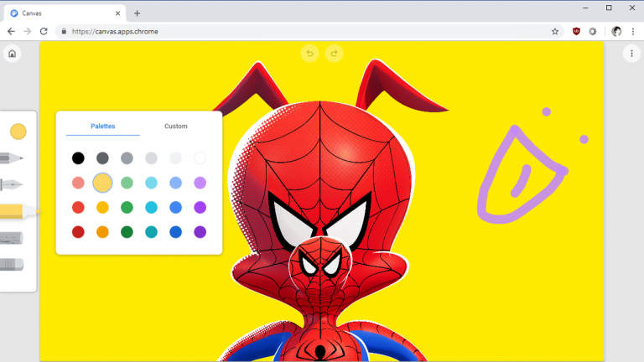This screenshot has height=362, width=644.
Task: Open the uBlock shield extension
Action: point(576,31)
